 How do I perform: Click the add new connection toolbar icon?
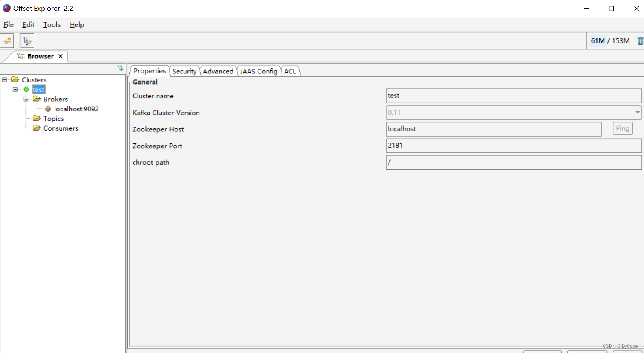(7, 41)
